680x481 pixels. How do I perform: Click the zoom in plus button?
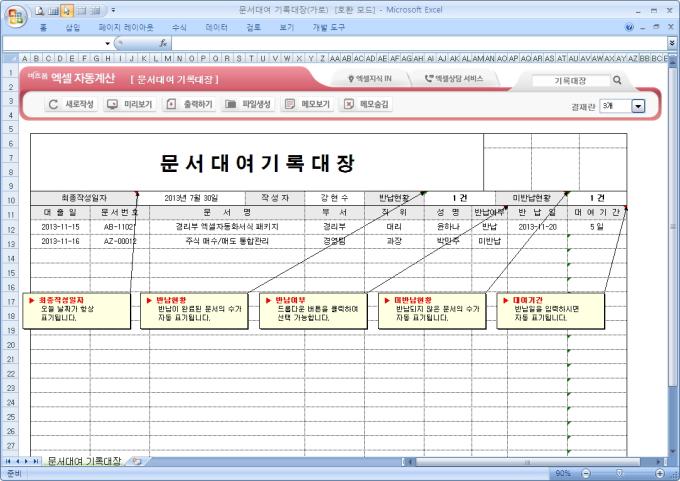[660, 473]
